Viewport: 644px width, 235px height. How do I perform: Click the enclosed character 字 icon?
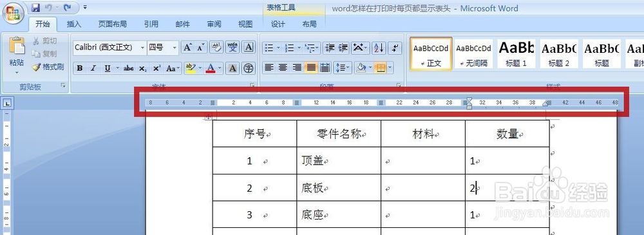point(248,68)
